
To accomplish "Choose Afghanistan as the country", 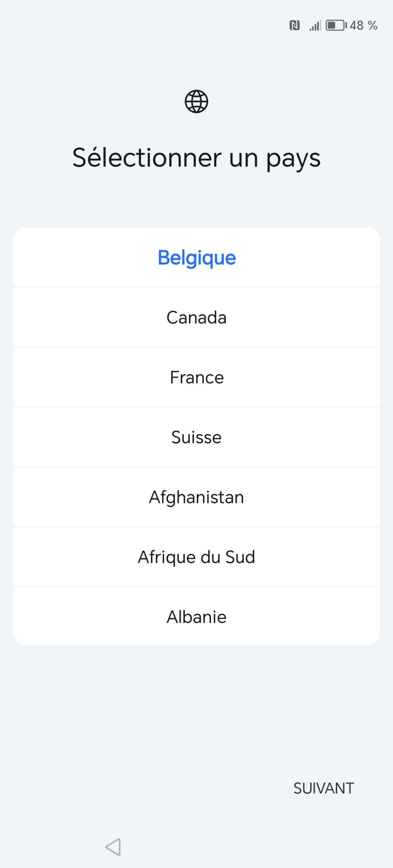I will pyautogui.click(x=196, y=497).
